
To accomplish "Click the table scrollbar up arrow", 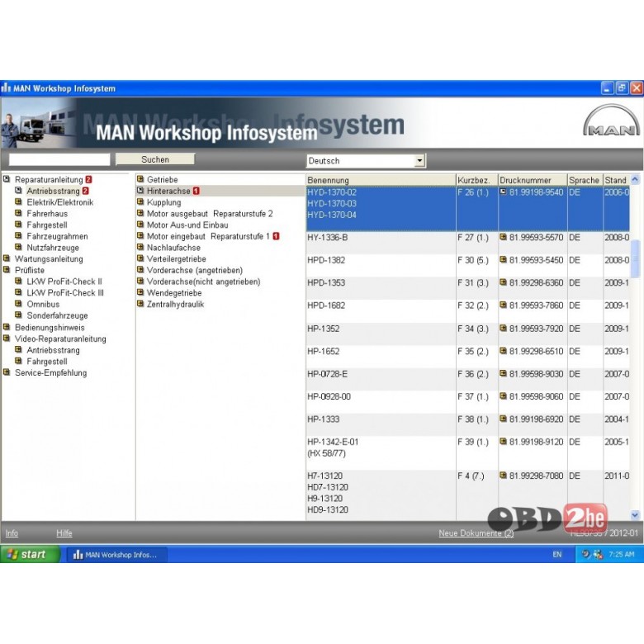I will pos(635,179).
